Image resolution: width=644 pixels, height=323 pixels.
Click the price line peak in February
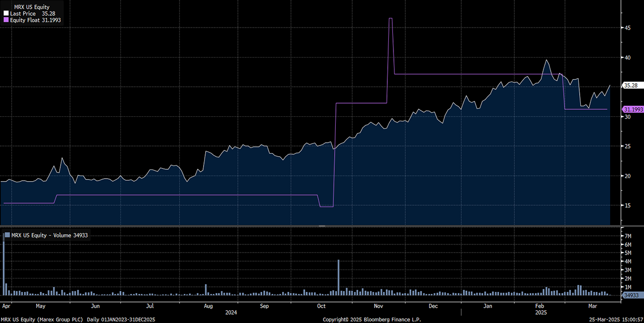pos(547,60)
